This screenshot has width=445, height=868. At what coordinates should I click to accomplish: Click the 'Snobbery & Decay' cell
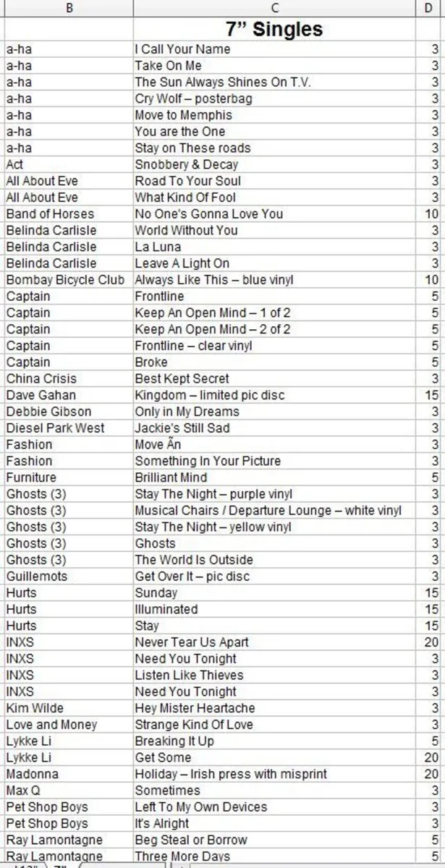[274, 165]
